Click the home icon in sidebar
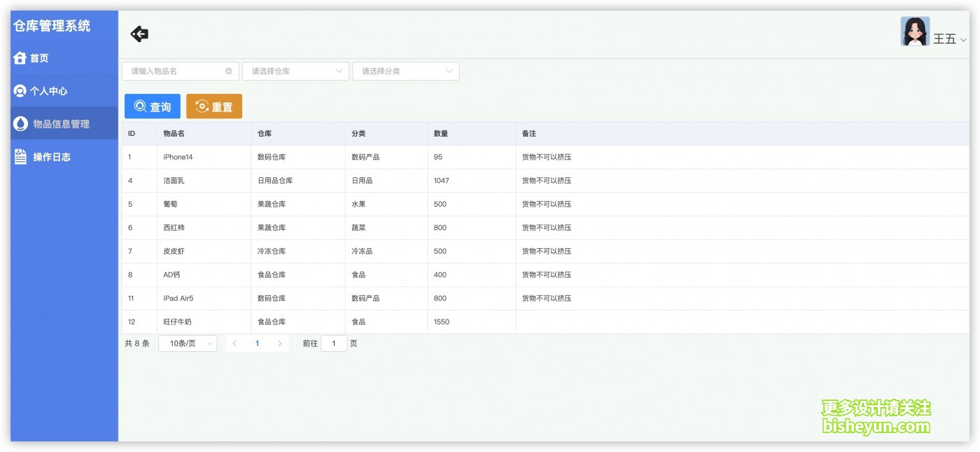 click(20, 58)
